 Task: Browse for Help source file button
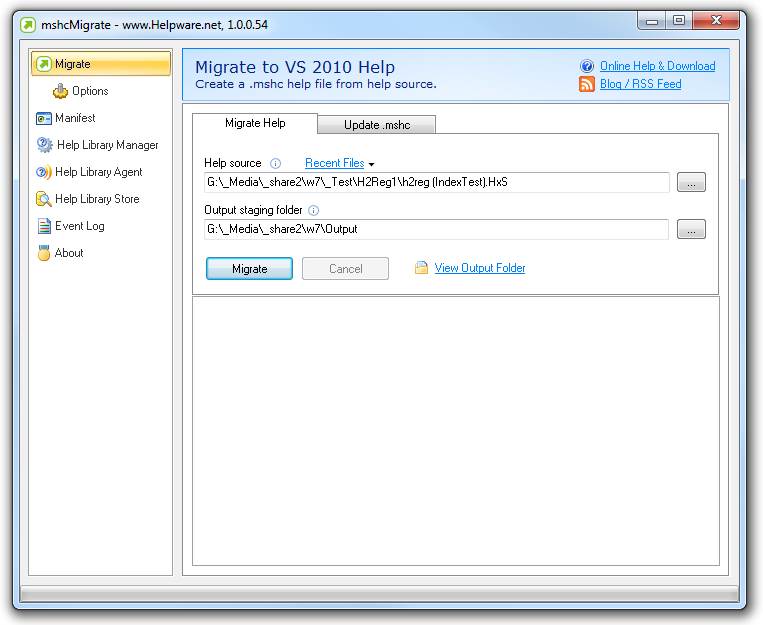tap(691, 182)
